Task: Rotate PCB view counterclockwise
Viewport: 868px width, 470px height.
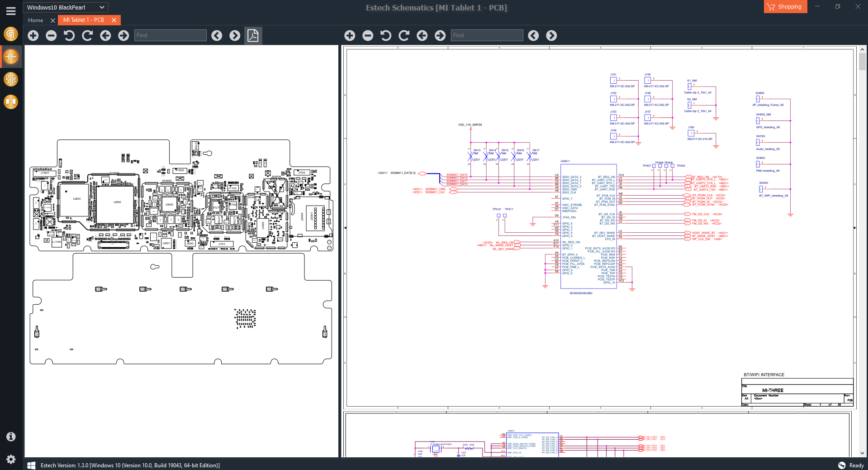Action: pos(69,35)
